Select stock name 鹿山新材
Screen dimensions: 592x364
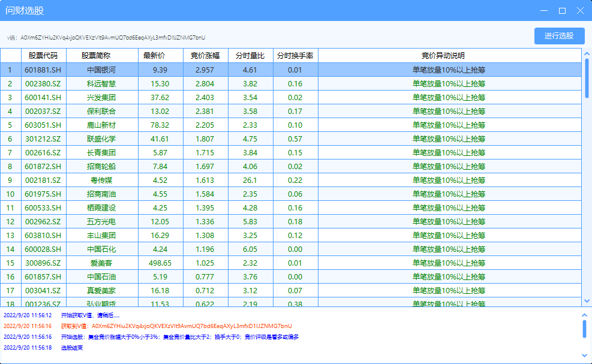101,125
